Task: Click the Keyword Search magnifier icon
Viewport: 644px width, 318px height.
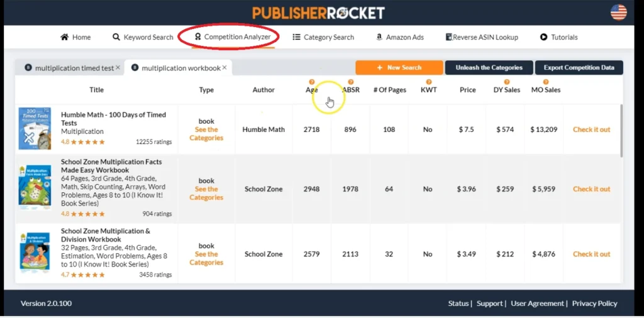Action: tap(116, 37)
